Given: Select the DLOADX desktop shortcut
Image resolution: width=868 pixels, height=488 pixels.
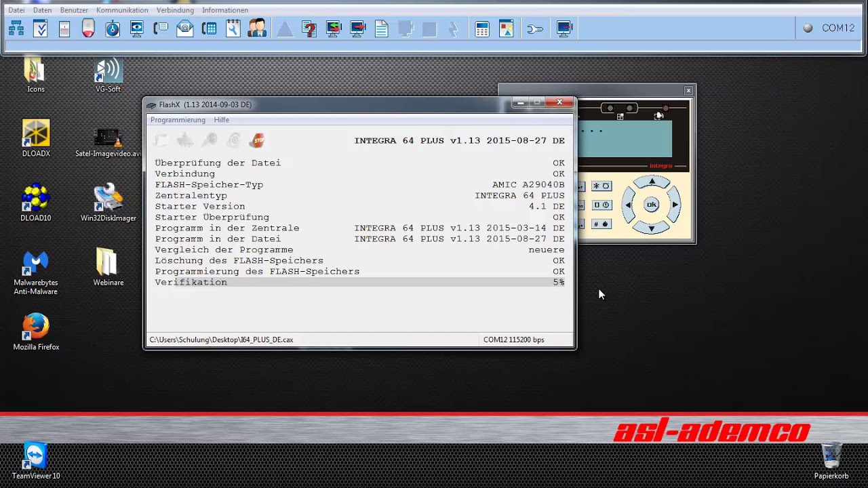Looking at the screenshot, I should (36, 139).
